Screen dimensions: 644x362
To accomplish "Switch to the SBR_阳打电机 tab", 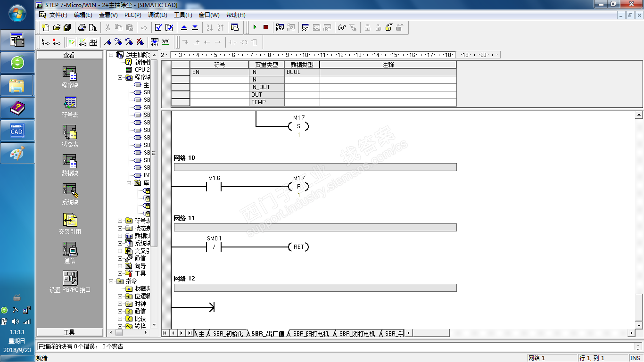I will [x=311, y=333].
